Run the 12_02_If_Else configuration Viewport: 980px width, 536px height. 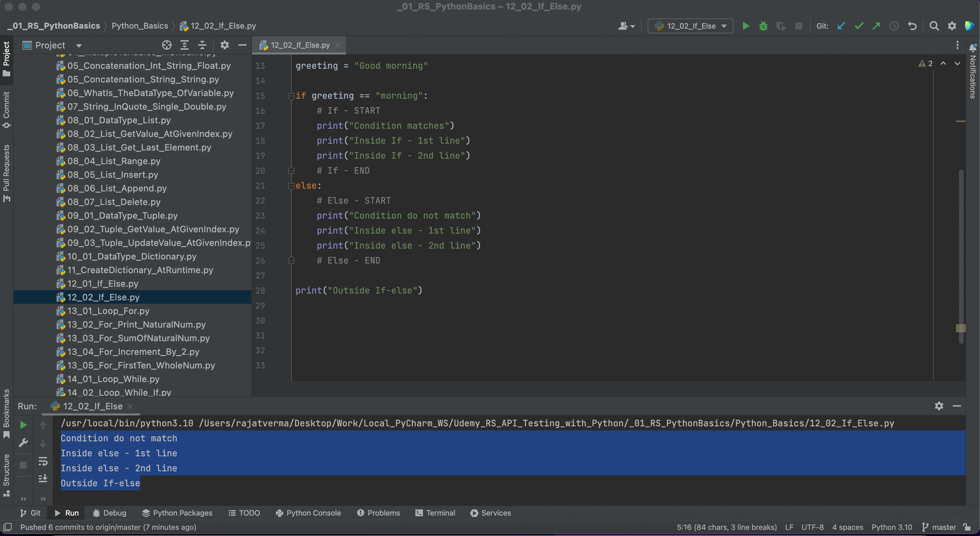point(746,26)
